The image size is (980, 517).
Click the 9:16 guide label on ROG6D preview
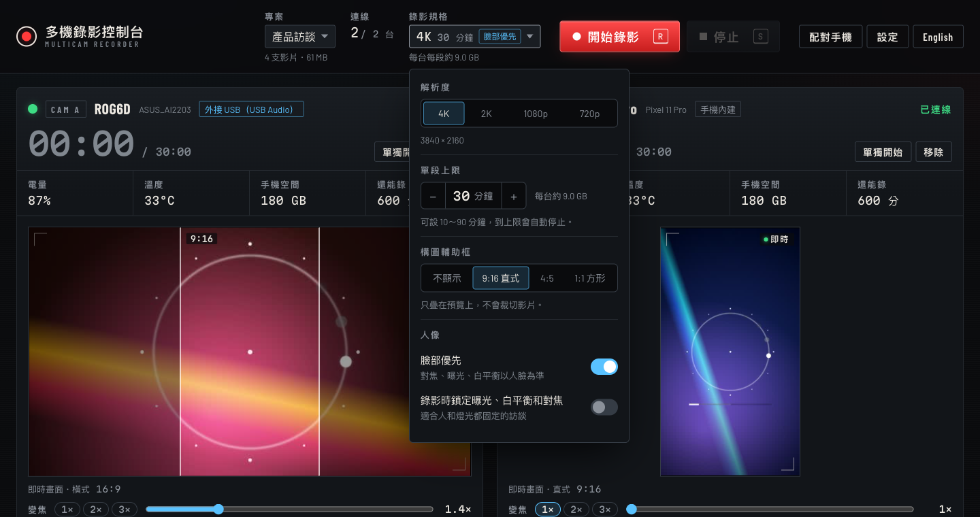click(201, 239)
